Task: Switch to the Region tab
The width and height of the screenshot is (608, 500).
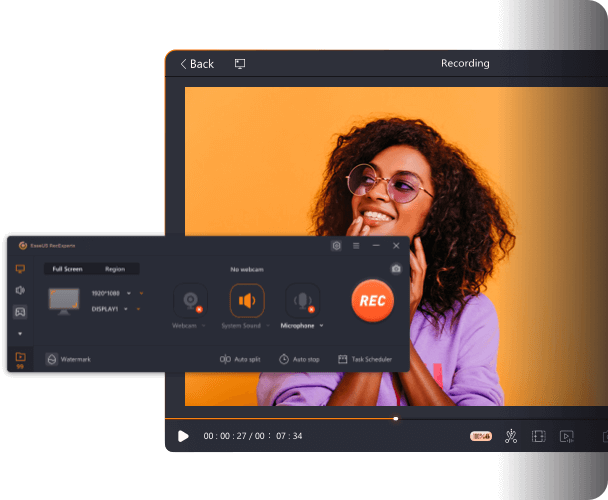Action: point(115,269)
